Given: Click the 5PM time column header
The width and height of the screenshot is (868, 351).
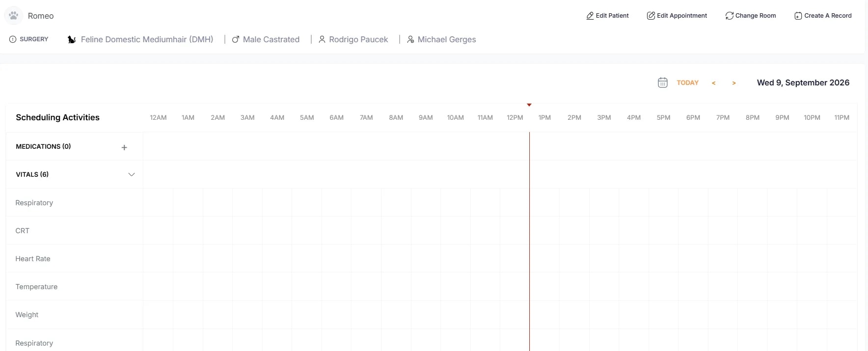Looking at the screenshot, I should [x=663, y=117].
